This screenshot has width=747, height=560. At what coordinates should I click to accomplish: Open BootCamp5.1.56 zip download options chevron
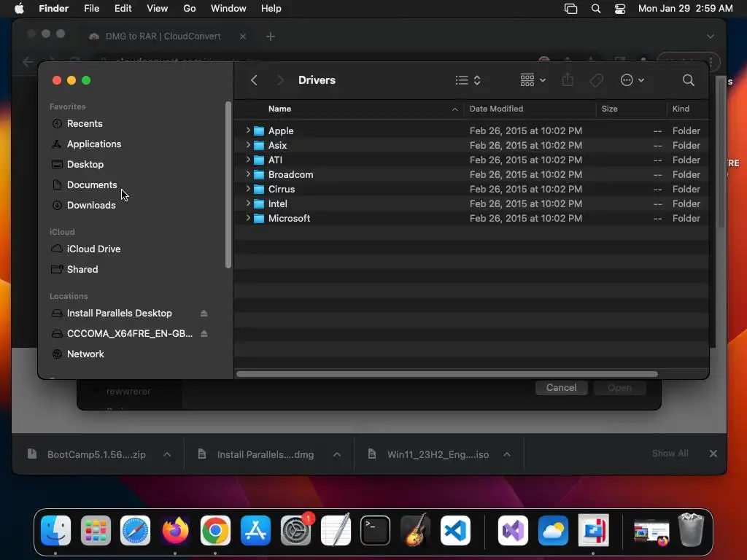tap(167, 454)
